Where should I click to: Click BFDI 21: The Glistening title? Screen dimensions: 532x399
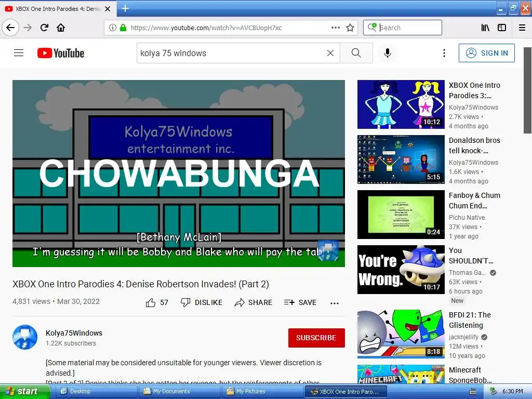point(470,320)
